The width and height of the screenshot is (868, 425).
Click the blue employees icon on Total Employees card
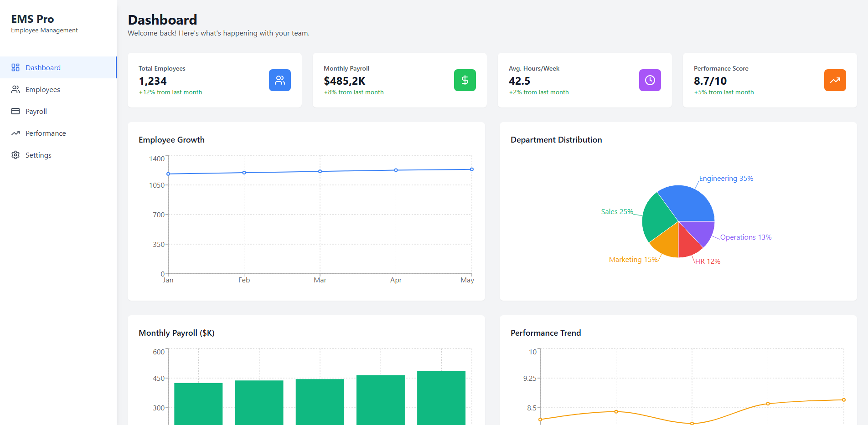tap(279, 80)
